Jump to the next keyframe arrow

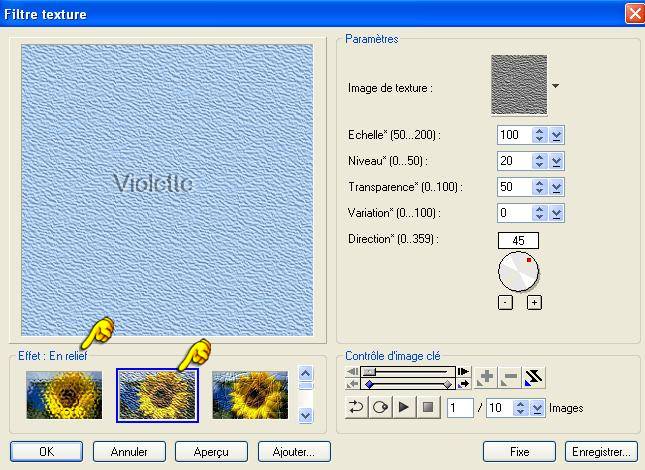(463, 371)
